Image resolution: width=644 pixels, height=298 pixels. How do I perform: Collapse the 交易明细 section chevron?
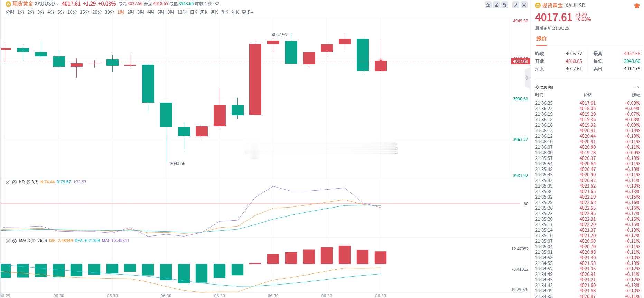[x=637, y=87]
